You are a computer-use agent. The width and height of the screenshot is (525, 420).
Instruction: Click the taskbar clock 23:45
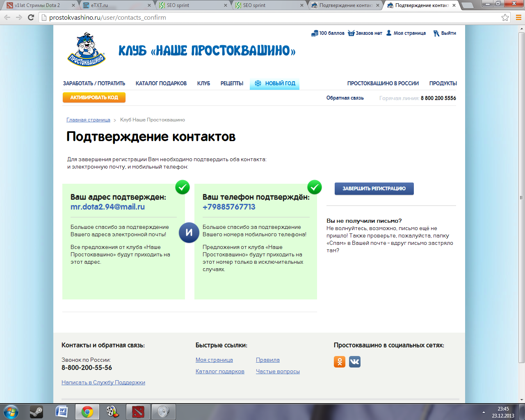coord(503,409)
